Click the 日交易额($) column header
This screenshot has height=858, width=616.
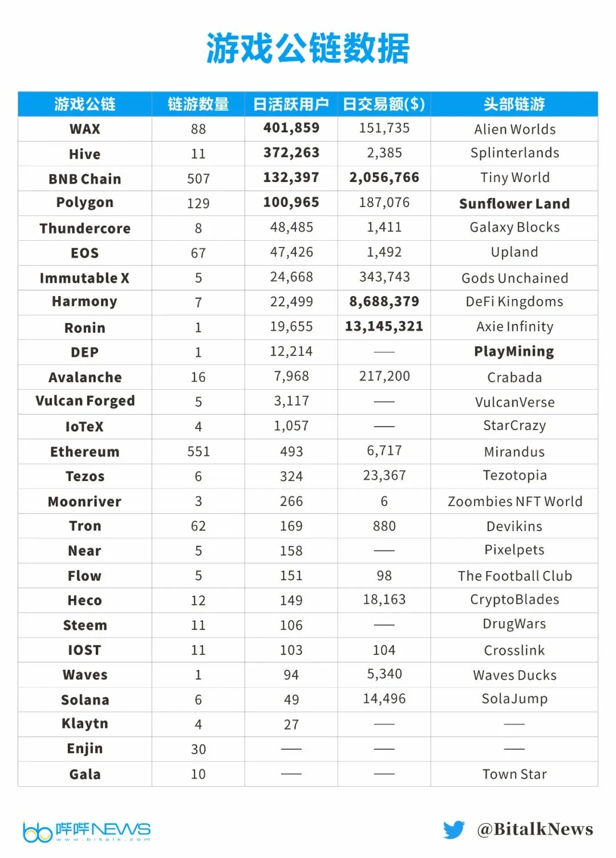[384, 104]
